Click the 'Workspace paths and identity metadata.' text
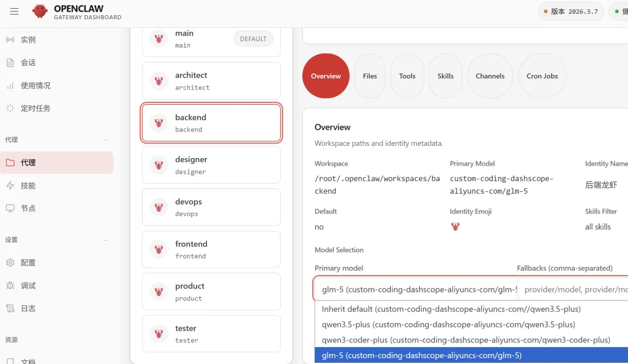This screenshot has width=628, height=364. point(379,144)
